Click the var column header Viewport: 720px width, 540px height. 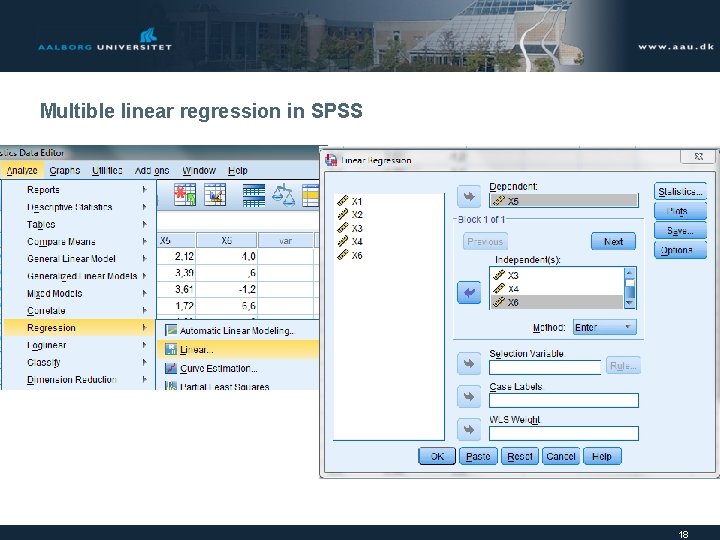286,241
